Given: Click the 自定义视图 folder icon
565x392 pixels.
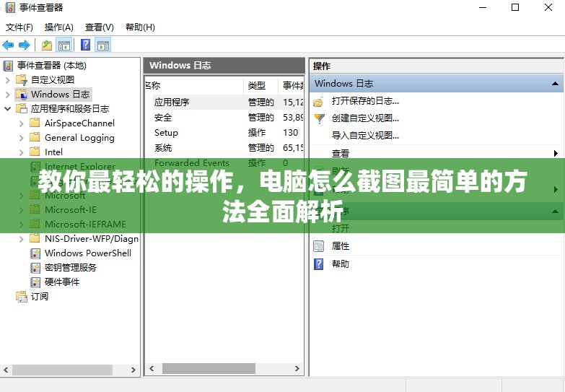Looking at the screenshot, I should [22, 79].
